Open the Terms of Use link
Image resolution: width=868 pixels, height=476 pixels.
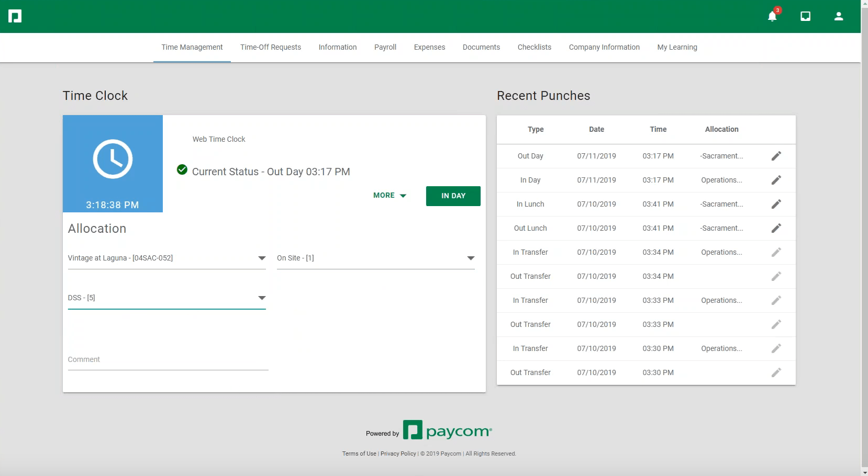359,454
